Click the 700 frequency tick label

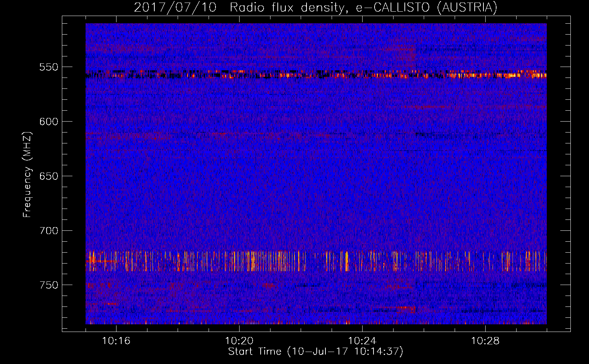(x=49, y=231)
